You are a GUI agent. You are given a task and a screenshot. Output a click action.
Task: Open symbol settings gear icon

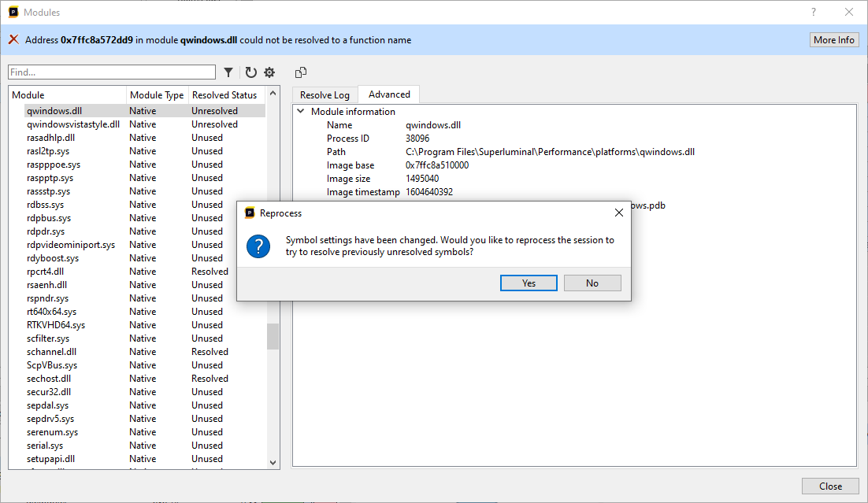point(269,72)
